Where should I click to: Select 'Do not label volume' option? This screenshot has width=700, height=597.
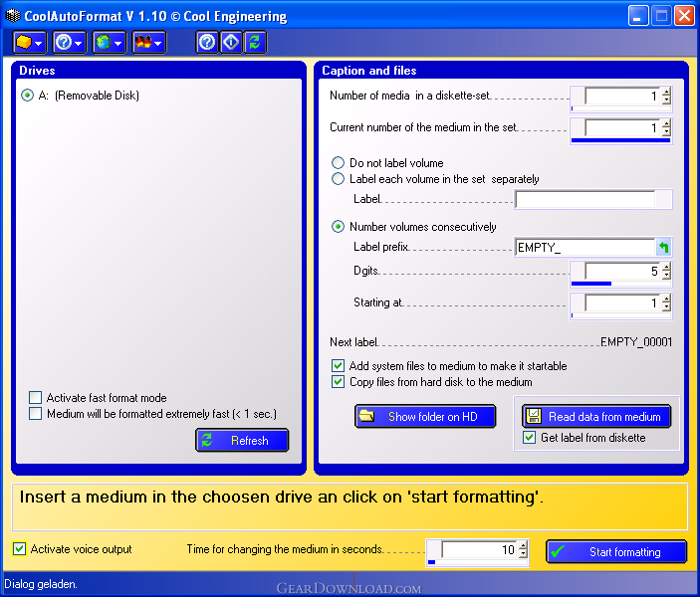[387, 163]
